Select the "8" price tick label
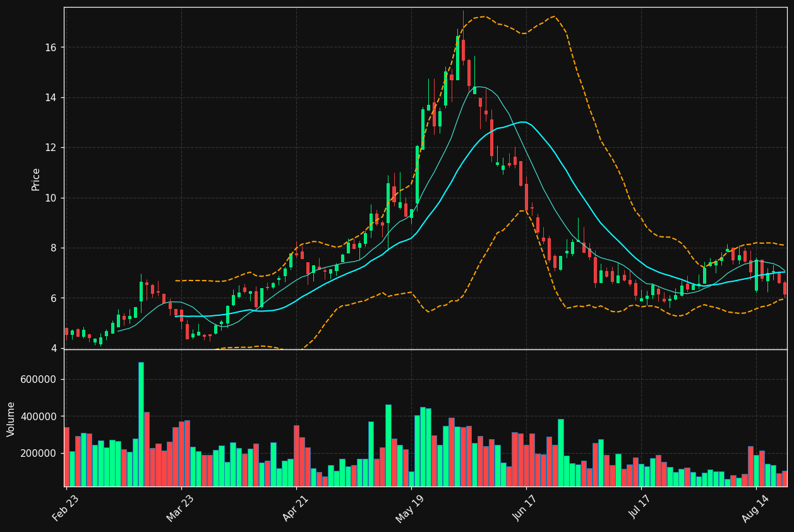The width and height of the screenshot is (794, 532). (x=54, y=248)
